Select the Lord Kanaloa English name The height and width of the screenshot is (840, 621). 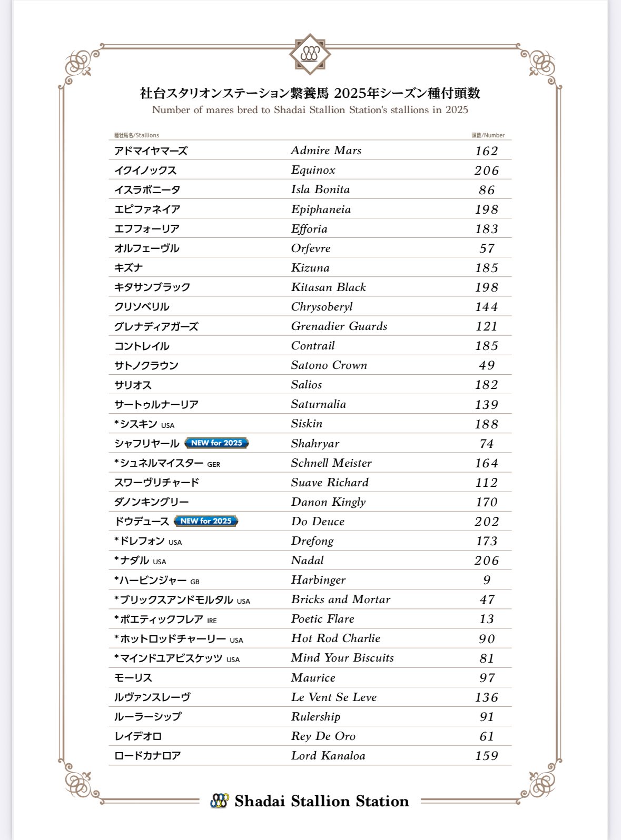(x=328, y=756)
